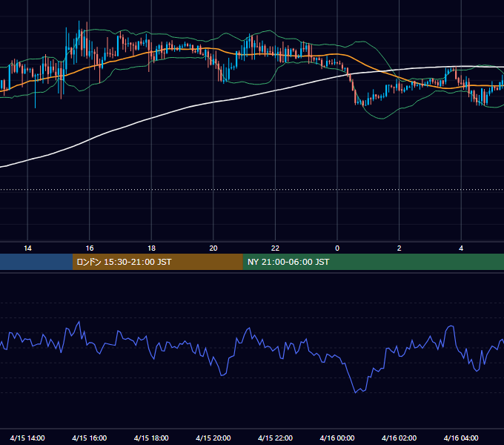Click the 4/16 00:00 timestamp label
The height and width of the screenshot is (445, 504).
[337, 438]
